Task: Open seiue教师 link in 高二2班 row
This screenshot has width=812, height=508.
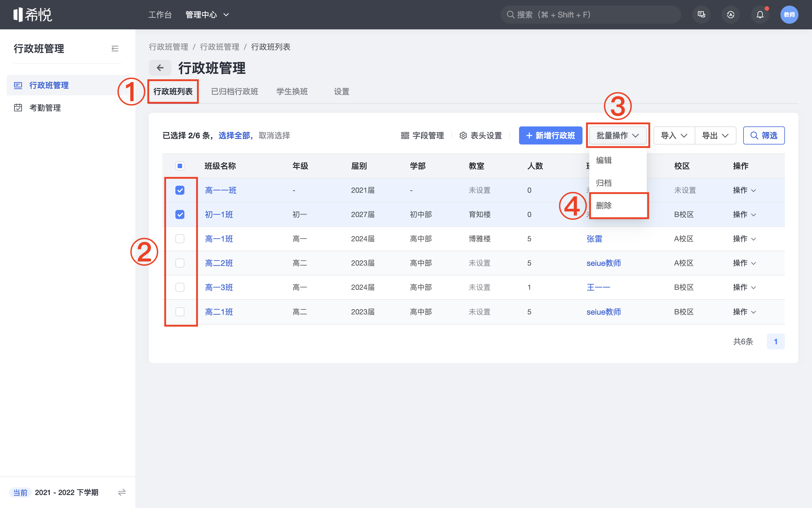Action: coord(604,263)
